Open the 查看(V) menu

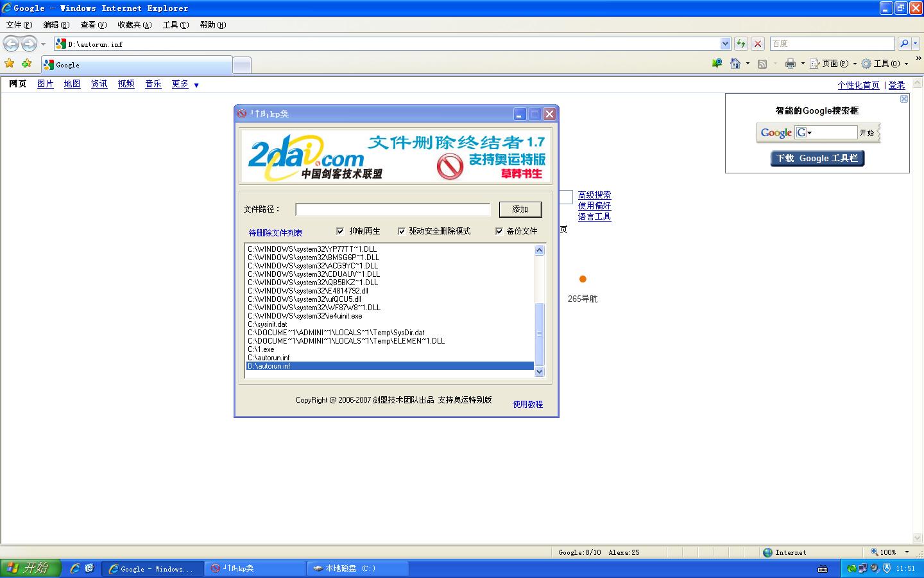pyautogui.click(x=93, y=25)
